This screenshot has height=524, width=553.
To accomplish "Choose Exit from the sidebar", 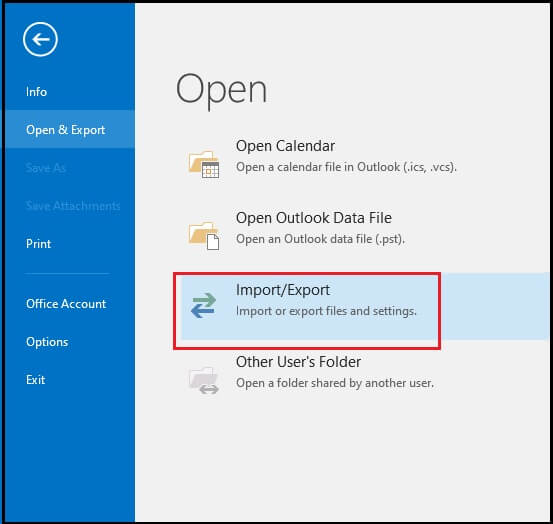I will coord(36,380).
